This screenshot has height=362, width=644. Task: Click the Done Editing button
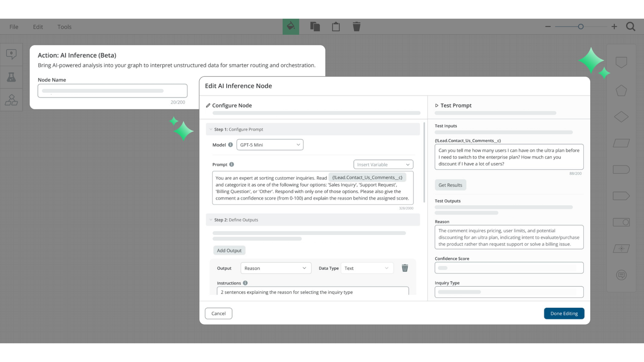coord(564,313)
